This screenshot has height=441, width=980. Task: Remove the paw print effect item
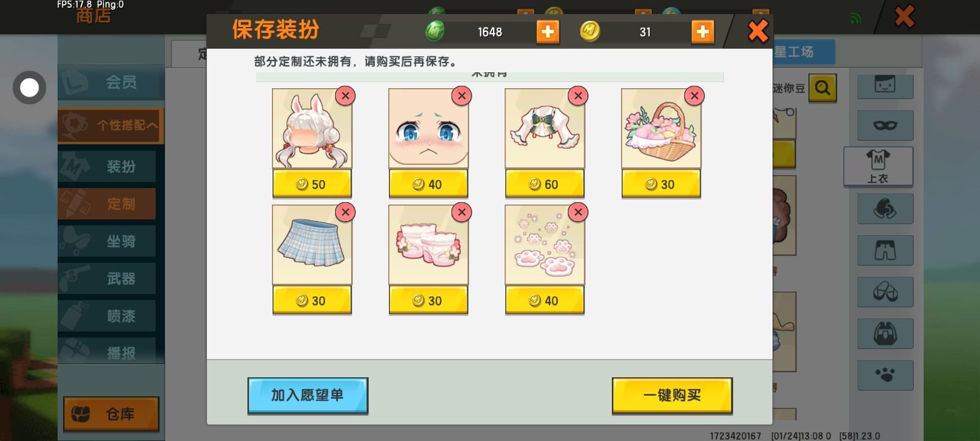click(578, 212)
